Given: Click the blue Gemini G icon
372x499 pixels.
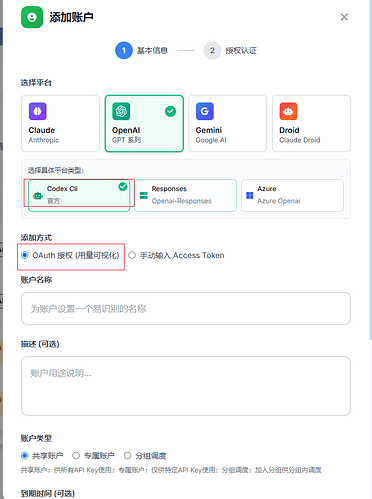Looking at the screenshot, I should [205, 111].
